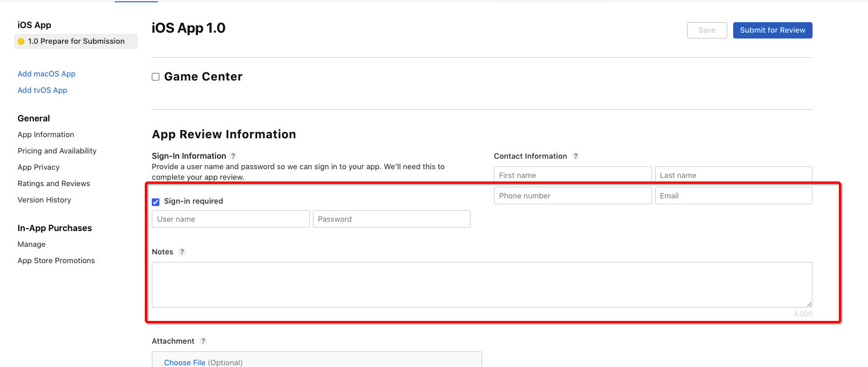868x367 pixels.
Task: Open Ratings and Reviews page
Action: click(x=54, y=184)
